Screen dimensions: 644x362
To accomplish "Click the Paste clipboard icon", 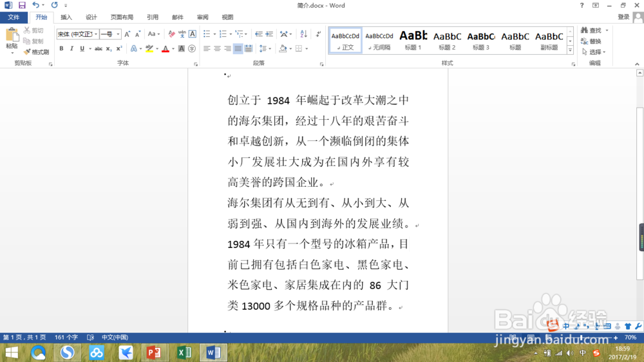I will click(12, 35).
